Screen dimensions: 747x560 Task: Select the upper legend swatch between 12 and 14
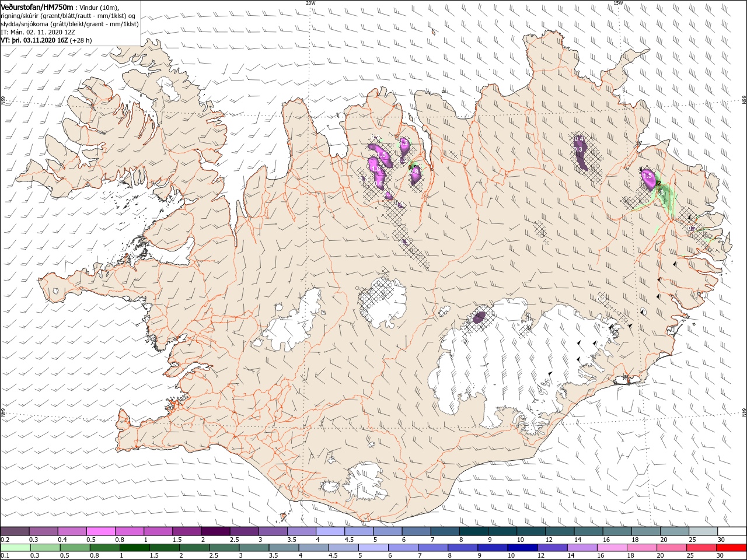[x=560, y=531]
